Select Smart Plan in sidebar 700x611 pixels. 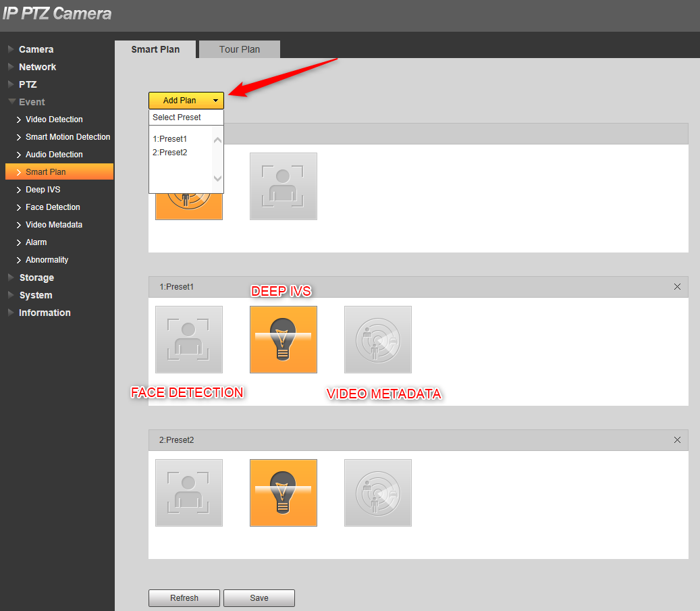pyautogui.click(x=59, y=172)
